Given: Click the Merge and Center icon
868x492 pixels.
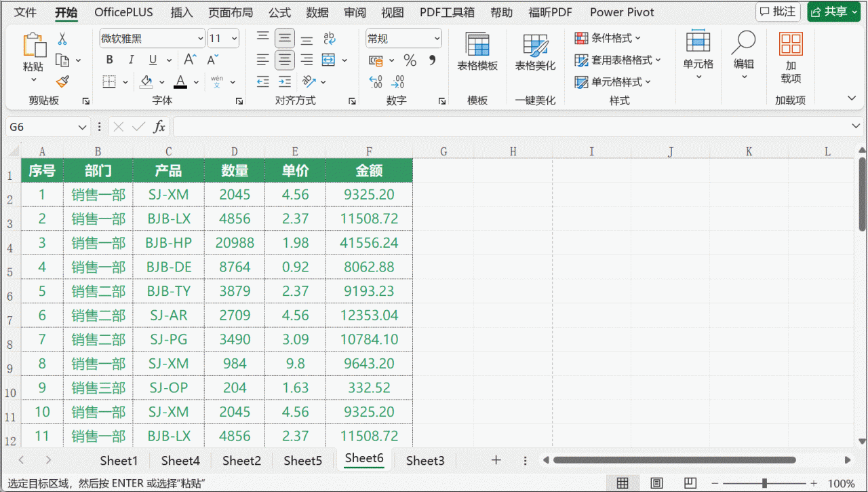Looking at the screenshot, I should pyautogui.click(x=329, y=60).
